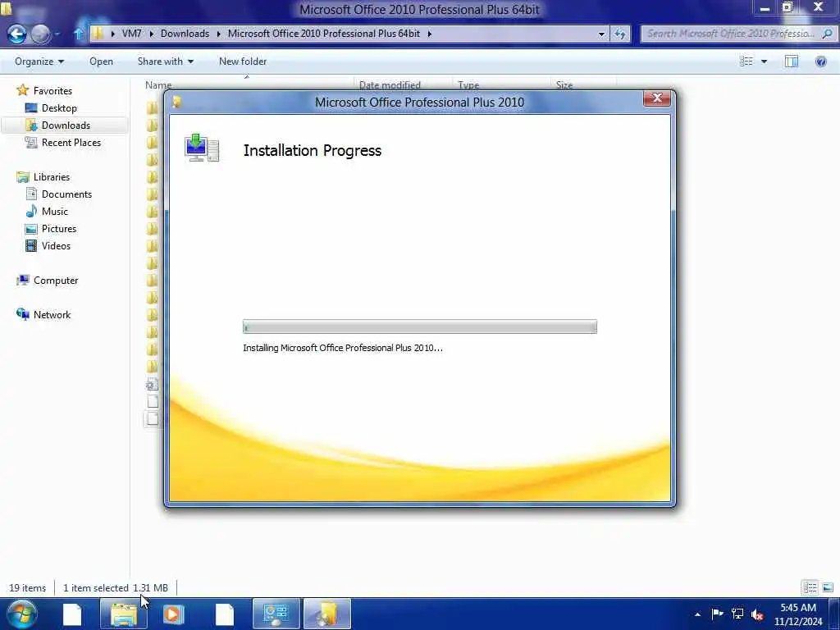Expand the Downloads breadcrumb arrow
The image size is (840, 630).
[x=218, y=34]
